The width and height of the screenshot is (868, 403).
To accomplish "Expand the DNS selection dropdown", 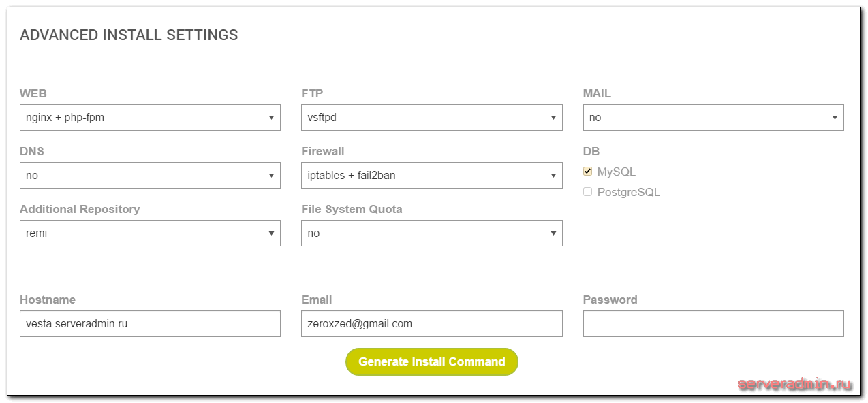I will 150,175.
